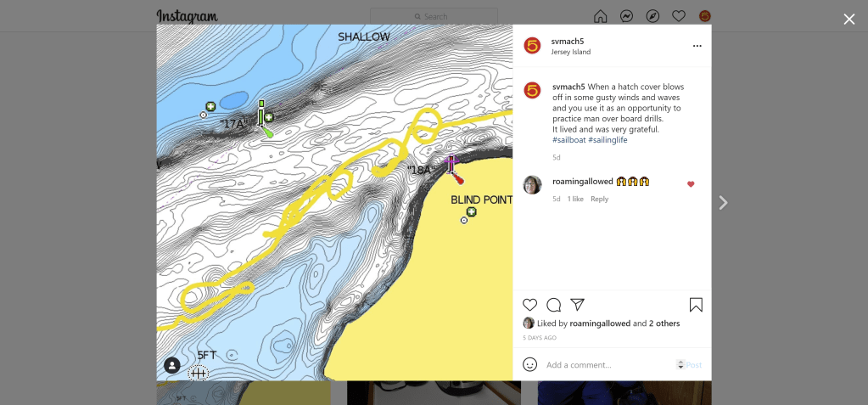Open the Messenger icon in the top navigation

tap(626, 16)
